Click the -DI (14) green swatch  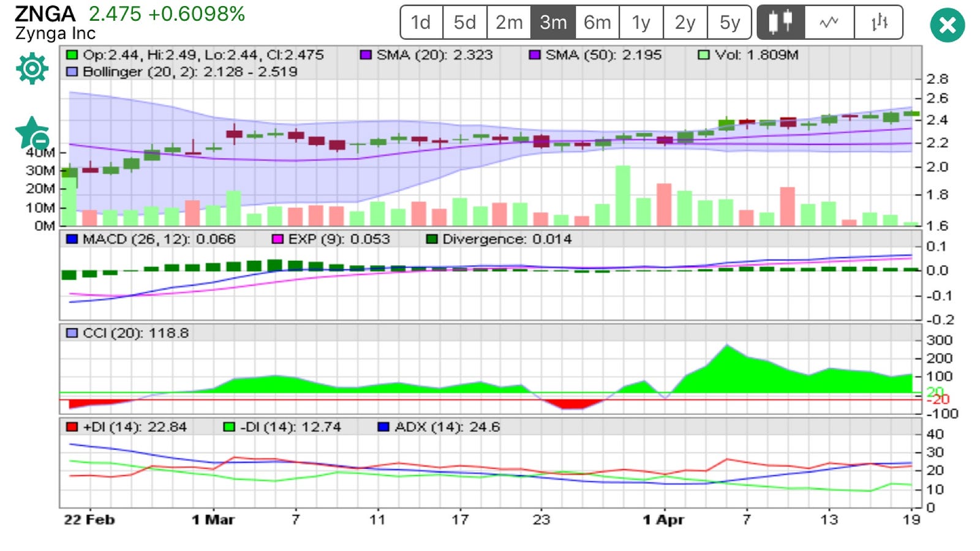[x=229, y=427]
